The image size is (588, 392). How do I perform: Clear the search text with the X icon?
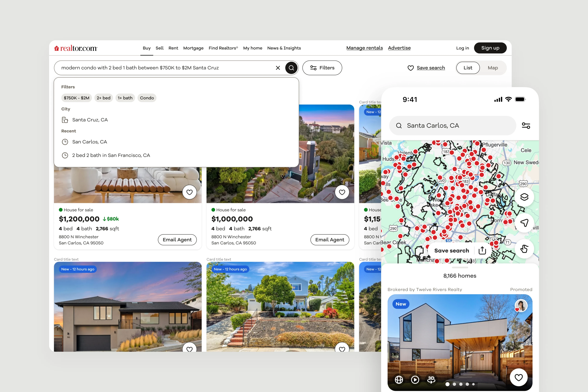tap(278, 68)
